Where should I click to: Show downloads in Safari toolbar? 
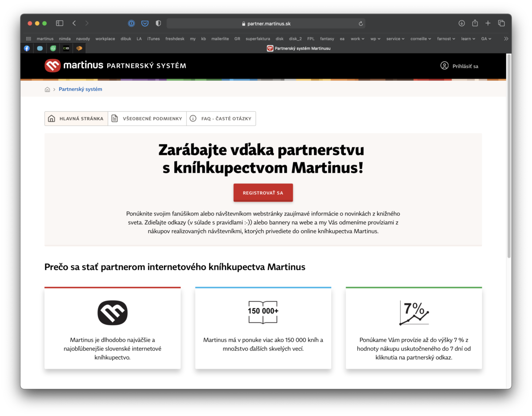pyautogui.click(x=462, y=23)
